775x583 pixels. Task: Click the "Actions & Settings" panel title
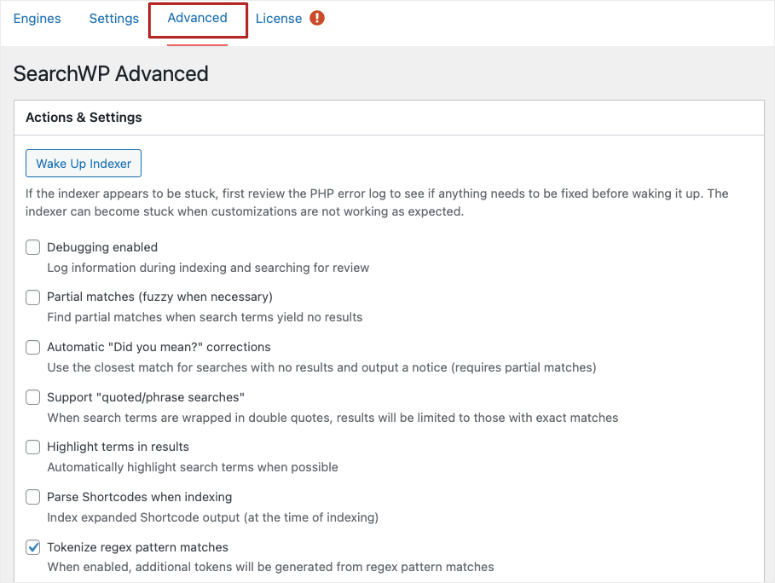(x=84, y=117)
